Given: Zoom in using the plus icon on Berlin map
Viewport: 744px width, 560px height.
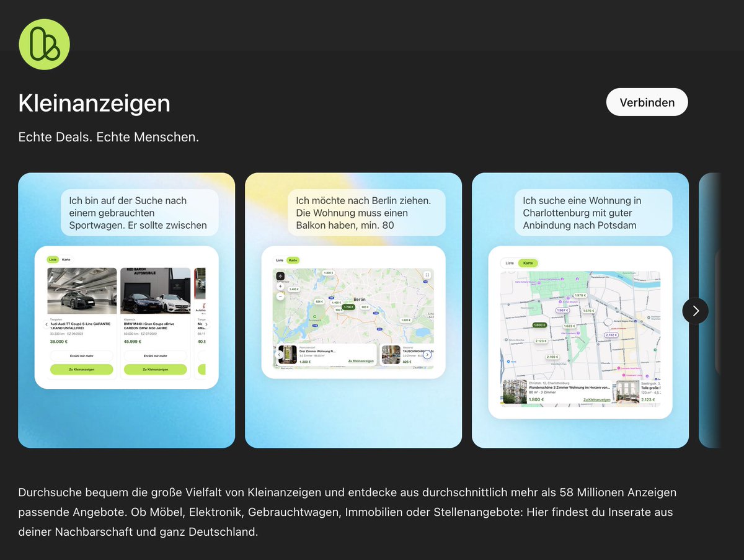Looking at the screenshot, I should (x=280, y=286).
